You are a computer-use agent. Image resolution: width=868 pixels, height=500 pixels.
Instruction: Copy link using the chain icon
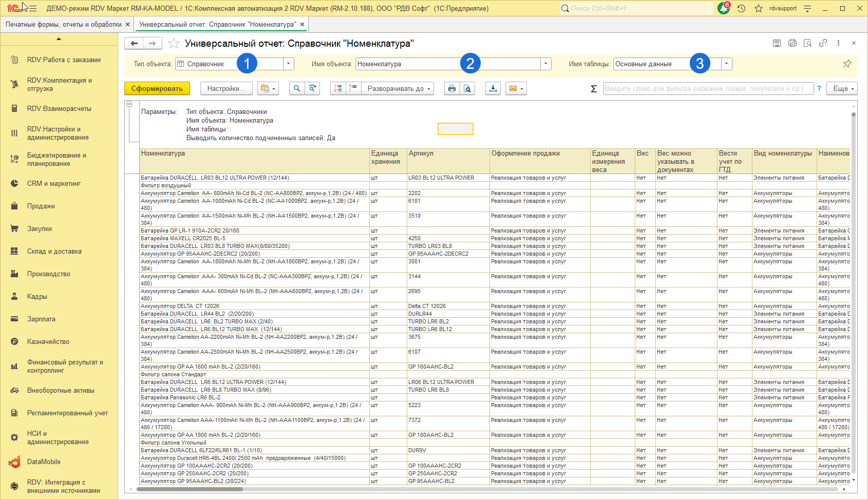tap(823, 43)
